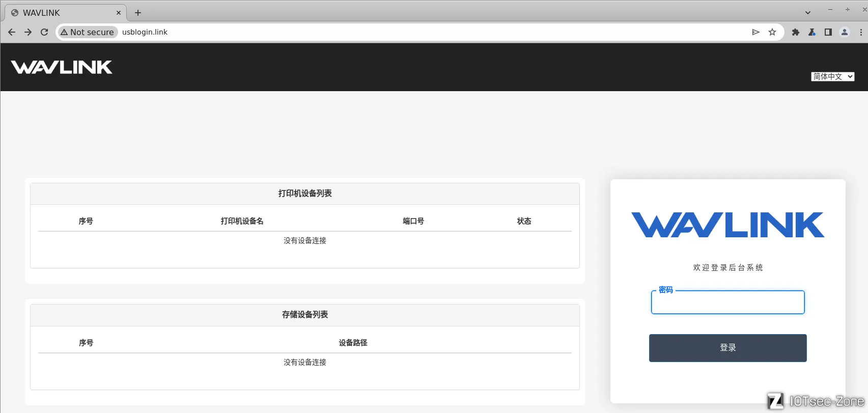Bookmark this page with the star icon
This screenshot has width=868, height=413.
[x=772, y=32]
